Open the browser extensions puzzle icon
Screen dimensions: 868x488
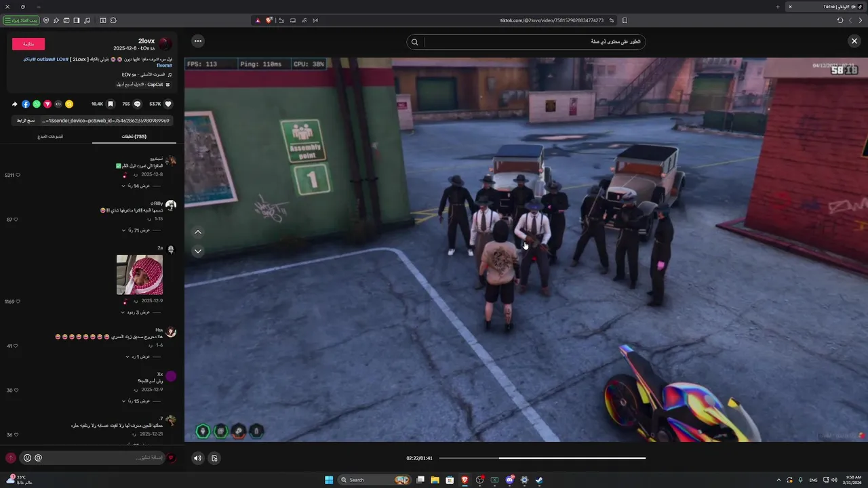(x=113, y=20)
